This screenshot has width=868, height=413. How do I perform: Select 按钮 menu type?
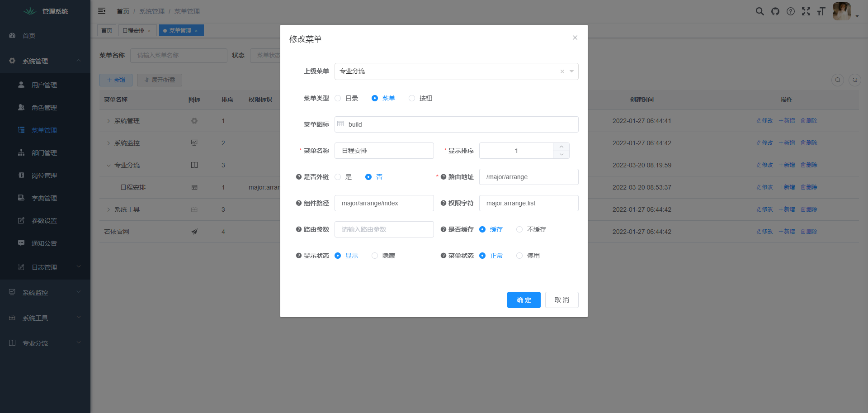[420, 98]
